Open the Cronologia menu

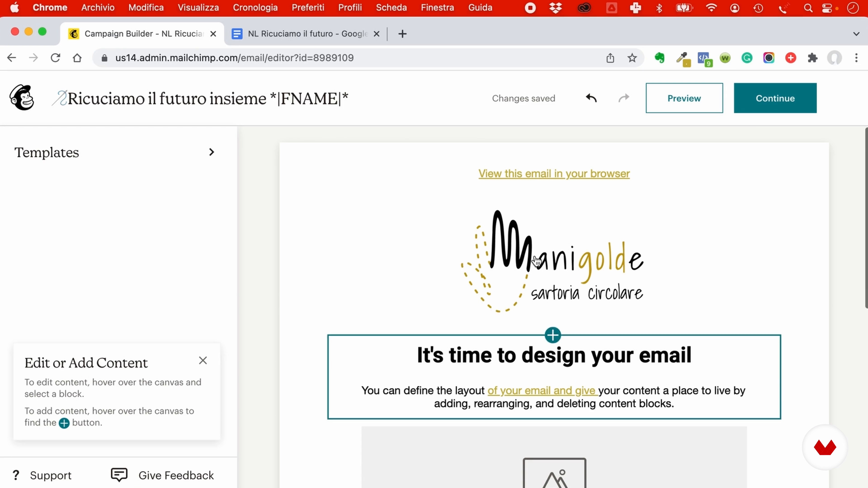(255, 7)
